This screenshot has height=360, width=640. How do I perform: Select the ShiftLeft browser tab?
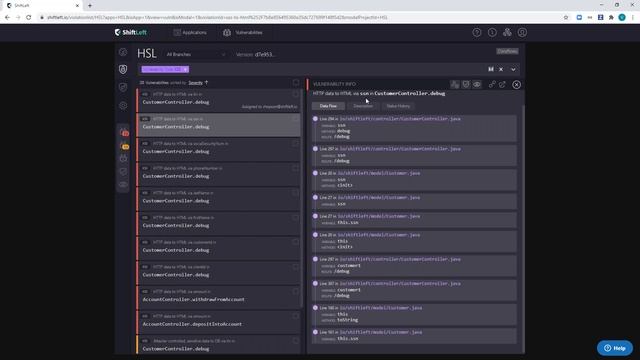coord(42,6)
